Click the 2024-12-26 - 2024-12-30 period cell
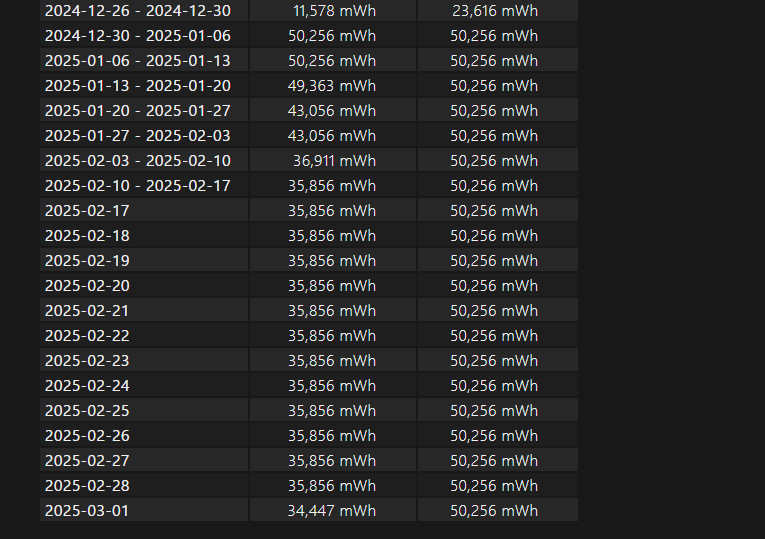 coord(137,10)
